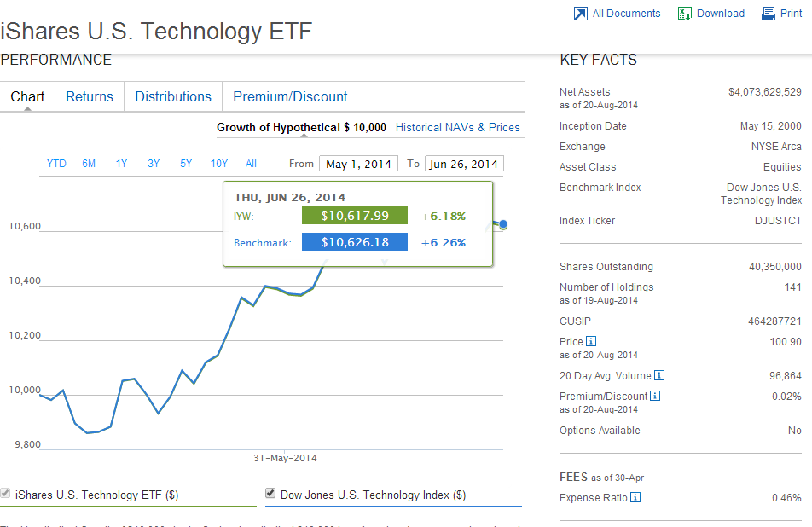Uncheck Dow Jones U.S. Technology Index checkbox
Image resolution: width=812 pixels, height=527 pixels.
tap(270, 494)
